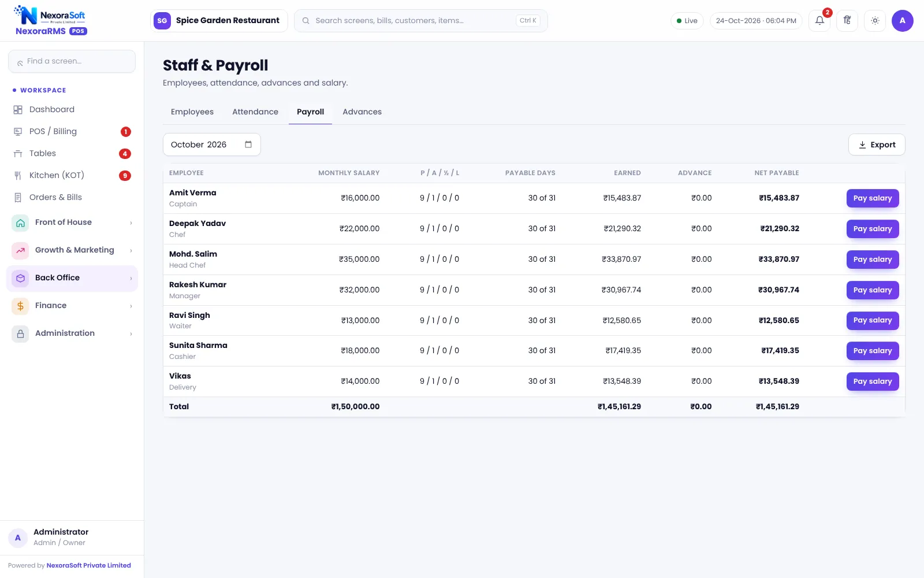Pay salary for Vikas
This screenshot has width=924, height=578.
tap(873, 381)
